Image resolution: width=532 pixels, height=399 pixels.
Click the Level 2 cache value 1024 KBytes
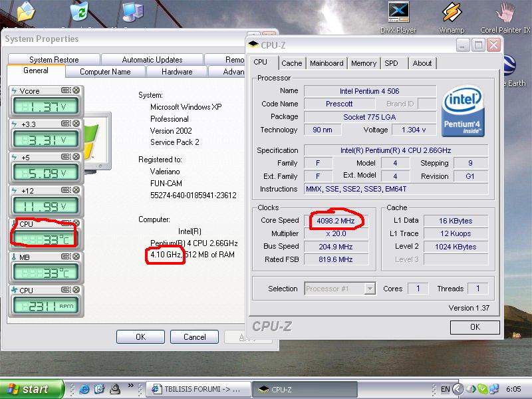click(x=456, y=247)
